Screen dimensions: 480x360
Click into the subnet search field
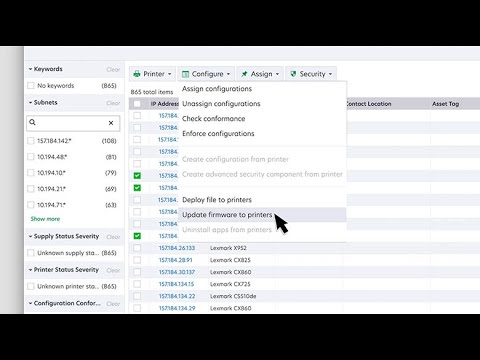coord(73,123)
